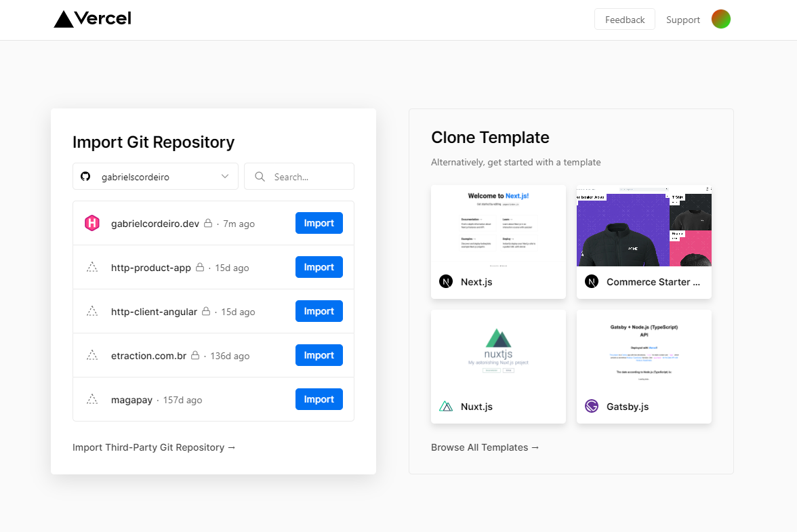Image resolution: width=797 pixels, height=532 pixels.
Task: Import the gabrielcordeiro.dev repository
Action: click(x=319, y=223)
